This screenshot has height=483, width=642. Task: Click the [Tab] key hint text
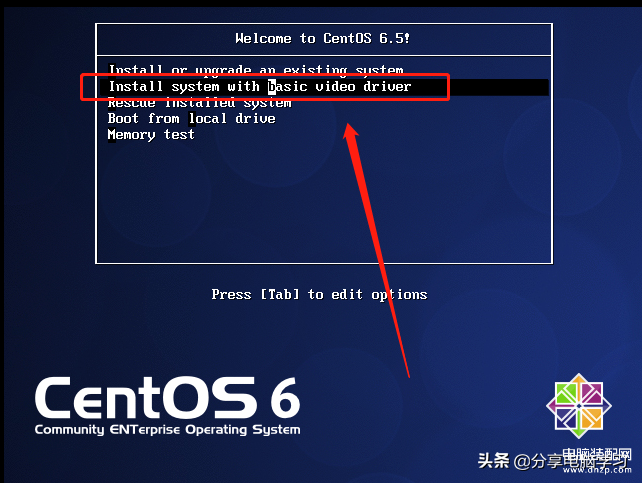point(280,294)
